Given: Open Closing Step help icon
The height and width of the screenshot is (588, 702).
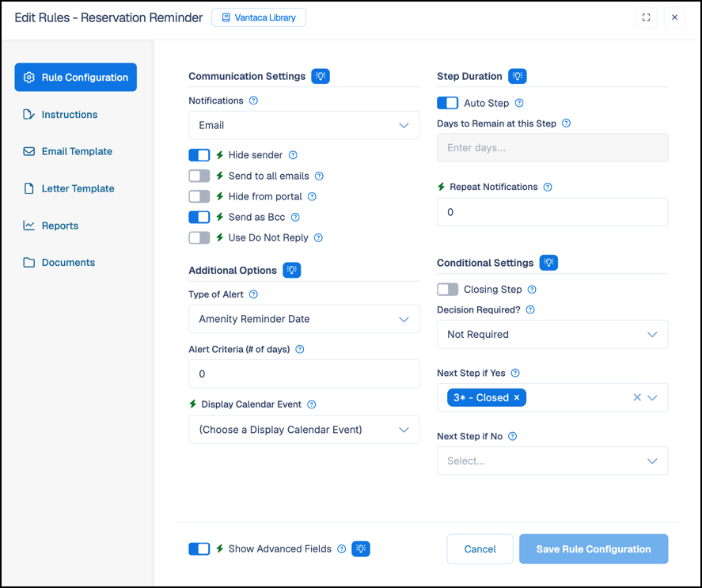Looking at the screenshot, I should point(532,290).
